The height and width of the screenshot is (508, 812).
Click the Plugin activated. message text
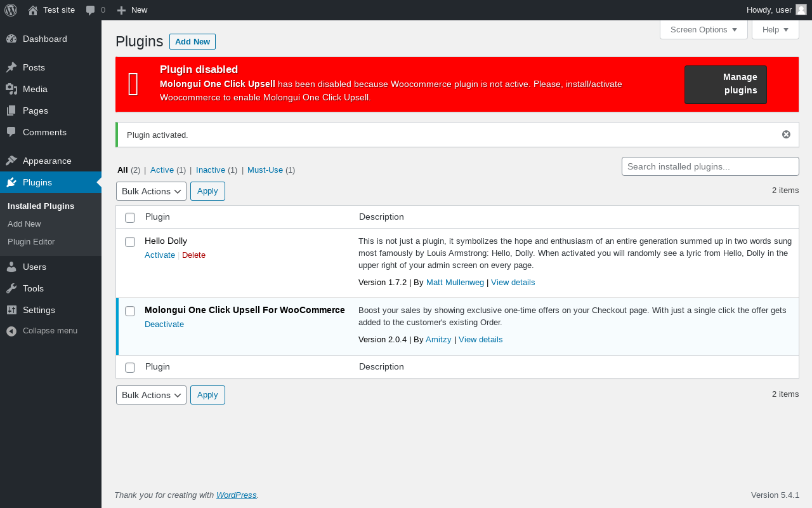tap(157, 135)
